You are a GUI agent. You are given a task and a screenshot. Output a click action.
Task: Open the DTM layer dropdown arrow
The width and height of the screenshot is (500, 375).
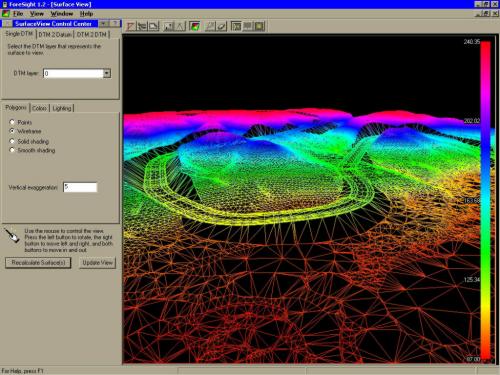tap(107, 73)
